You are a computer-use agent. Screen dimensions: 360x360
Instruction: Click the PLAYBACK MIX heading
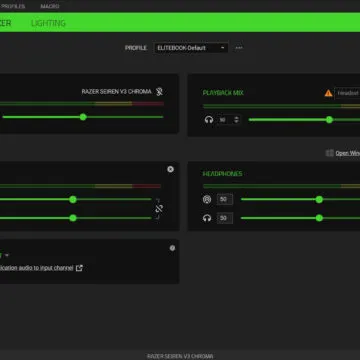coord(223,93)
